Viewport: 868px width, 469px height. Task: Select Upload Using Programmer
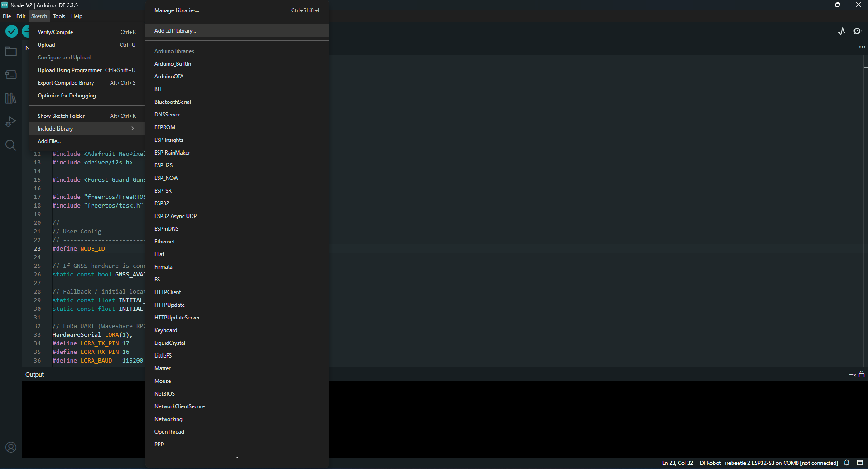click(x=87, y=70)
